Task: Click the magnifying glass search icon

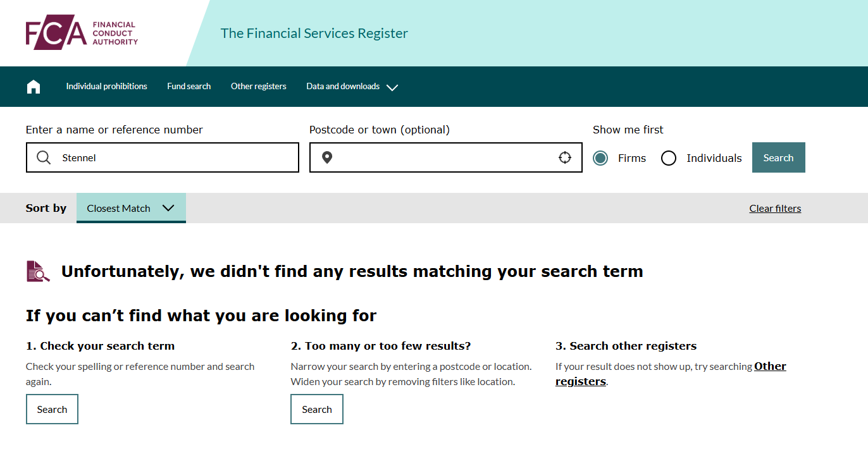Action: [x=44, y=157]
